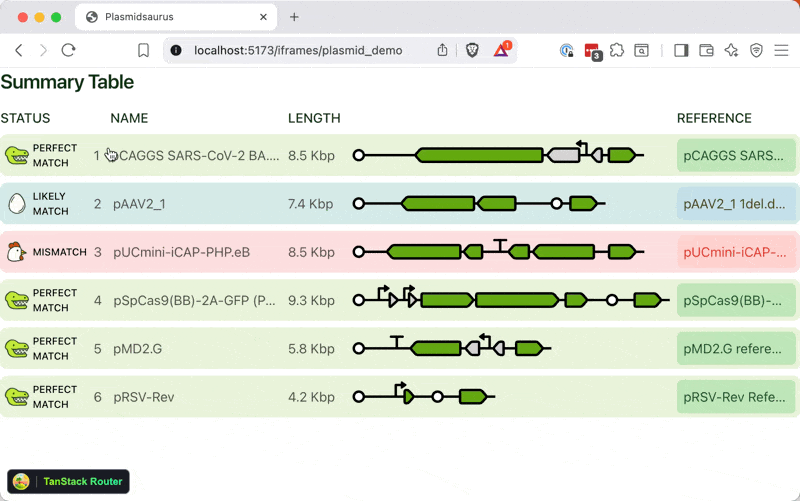Open the browser extensions puzzle icon
Screen dimensions: 800x501
tap(616, 50)
